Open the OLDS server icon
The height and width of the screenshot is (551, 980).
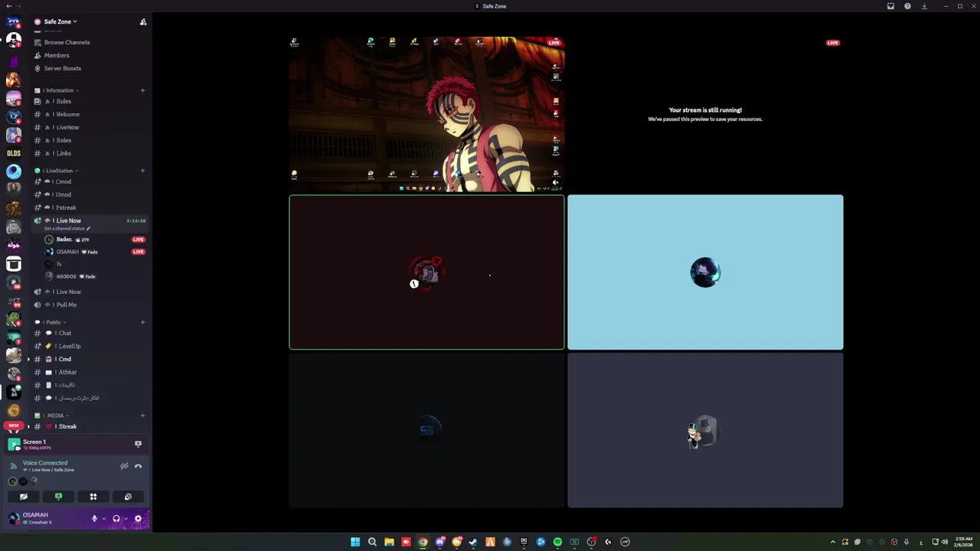[14, 153]
